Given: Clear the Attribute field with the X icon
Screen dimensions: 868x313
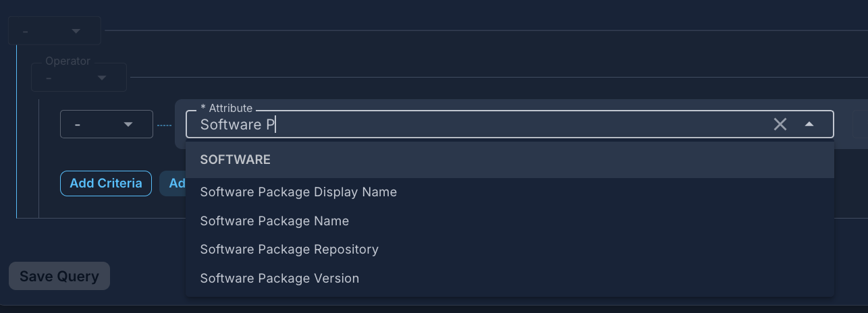Looking at the screenshot, I should pyautogui.click(x=780, y=124).
